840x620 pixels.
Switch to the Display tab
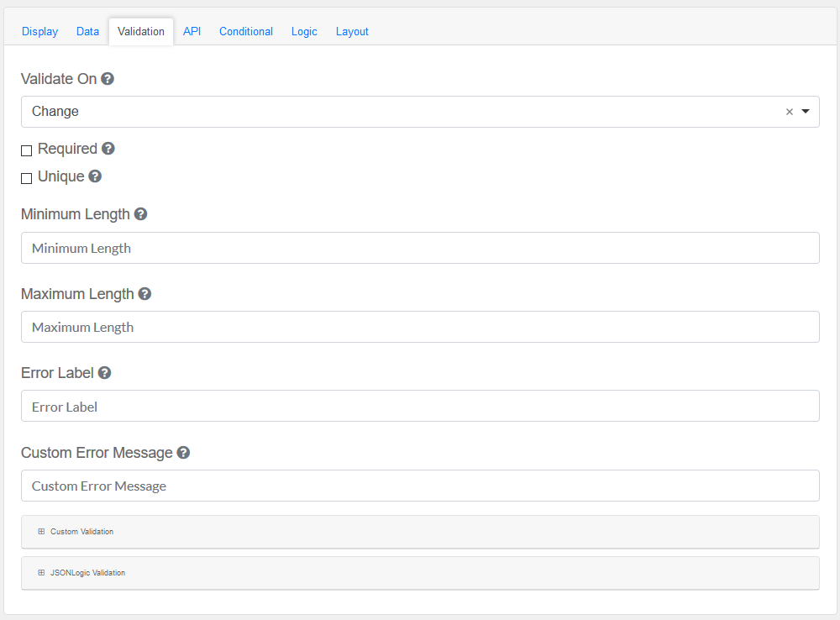[39, 32]
